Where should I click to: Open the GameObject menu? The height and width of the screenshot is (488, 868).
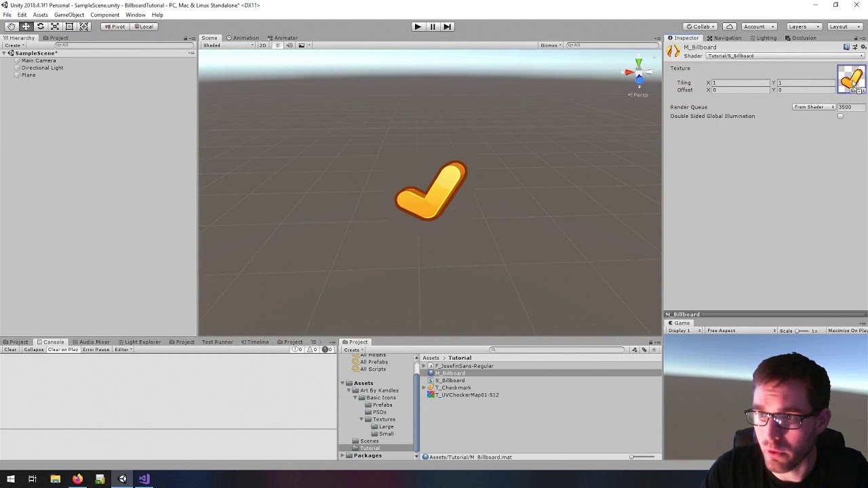coord(68,14)
